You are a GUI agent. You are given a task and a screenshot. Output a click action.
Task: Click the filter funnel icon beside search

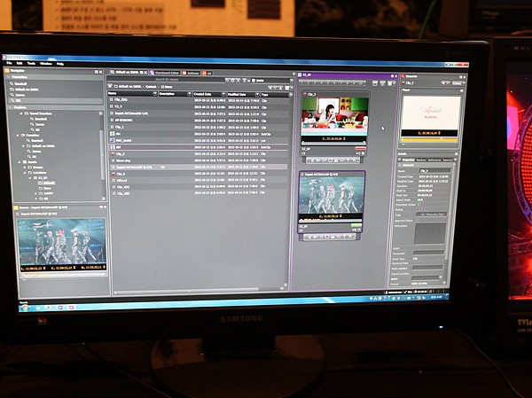[x=244, y=81]
